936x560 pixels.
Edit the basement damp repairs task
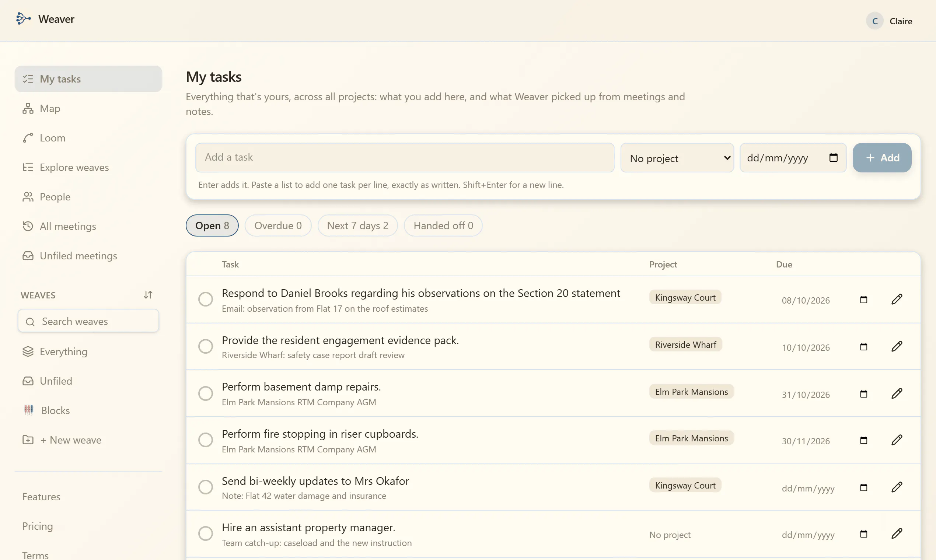pos(897,393)
